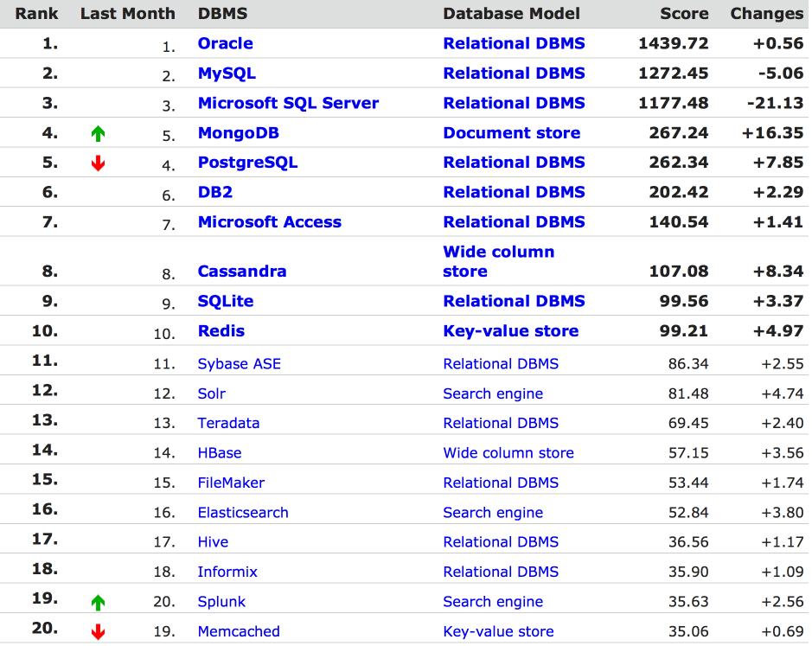This screenshot has height=646, width=812.
Task: Go to Microsoft SQL Server page
Action: point(288,103)
